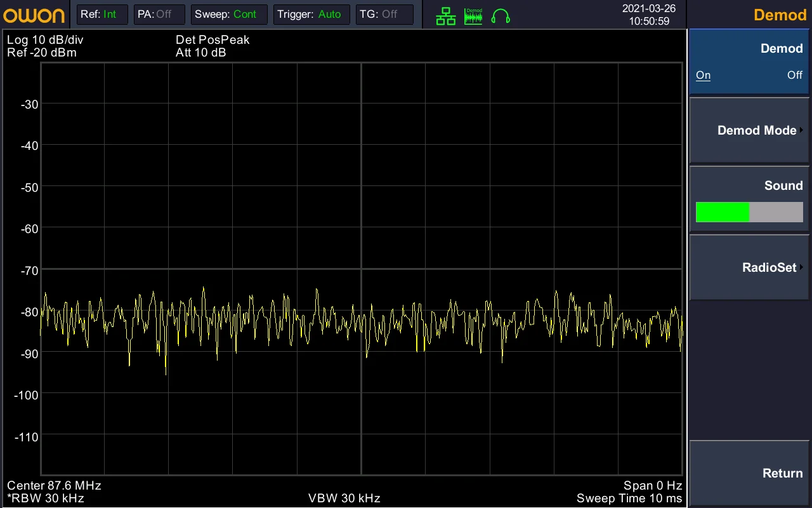Click the RBW 30 kHz readout

pyautogui.click(x=46, y=498)
